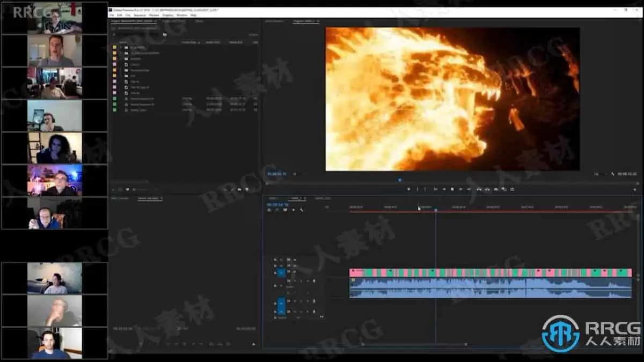Click Export Frame camera icon

click(496, 189)
